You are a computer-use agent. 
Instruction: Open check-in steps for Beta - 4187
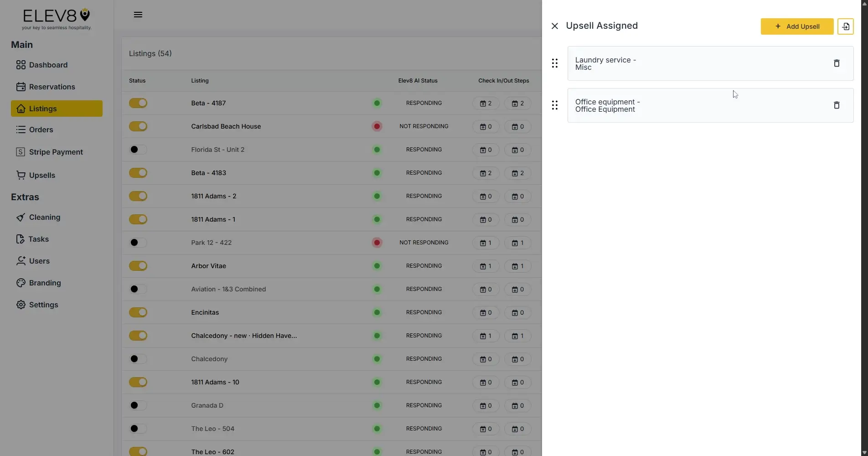pyautogui.click(x=485, y=103)
